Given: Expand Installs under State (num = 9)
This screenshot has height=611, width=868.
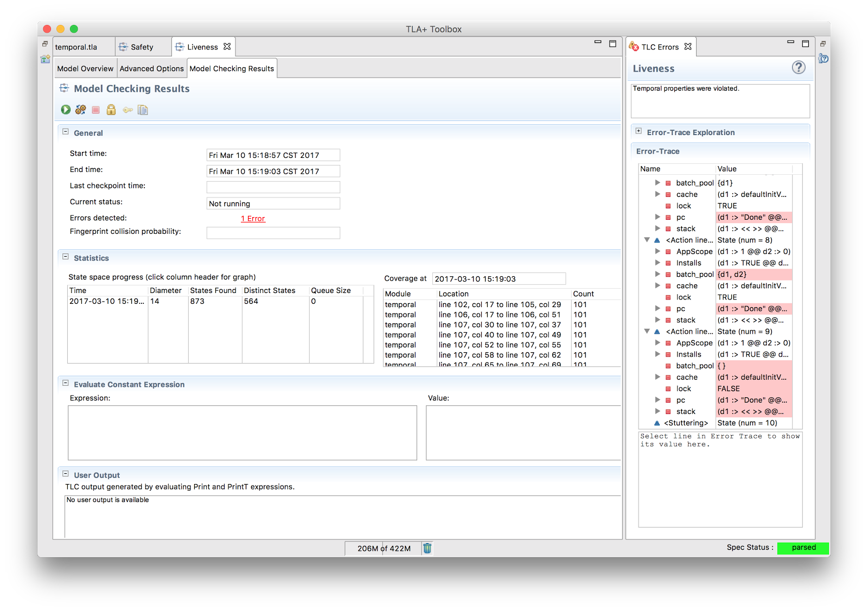Looking at the screenshot, I should (658, 354).
